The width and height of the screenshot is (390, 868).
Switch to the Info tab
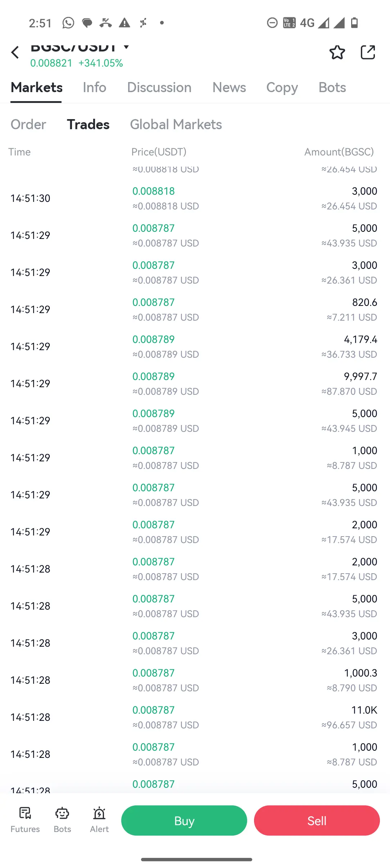(x=95, y=87)
